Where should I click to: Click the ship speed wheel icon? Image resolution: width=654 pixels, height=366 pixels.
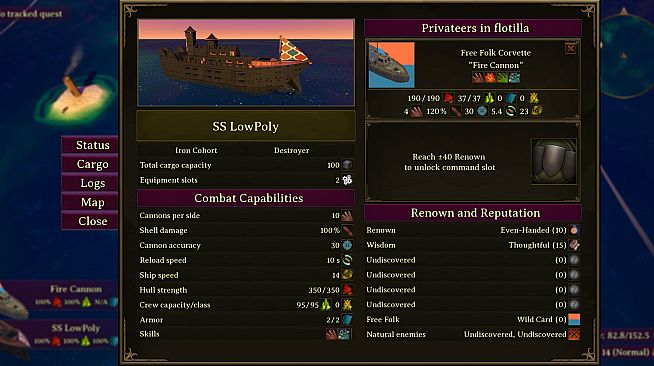click(347, 275)
